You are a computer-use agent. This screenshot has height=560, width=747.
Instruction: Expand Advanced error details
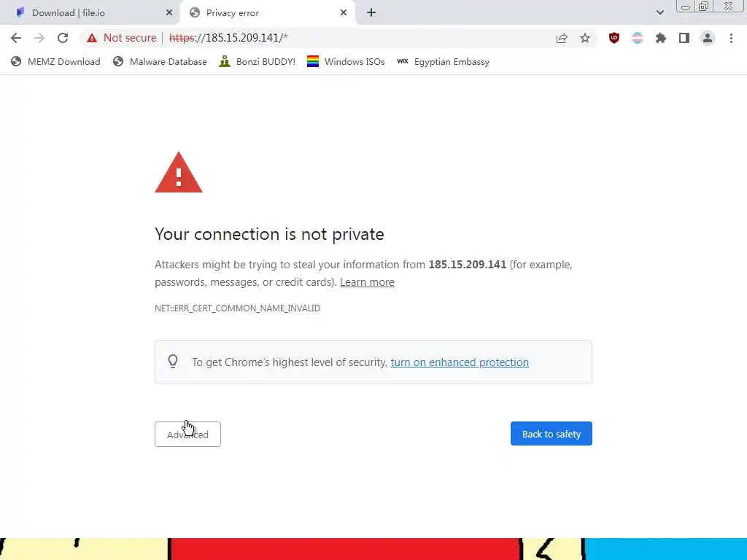pyautogui.click(x=187, y=435)
